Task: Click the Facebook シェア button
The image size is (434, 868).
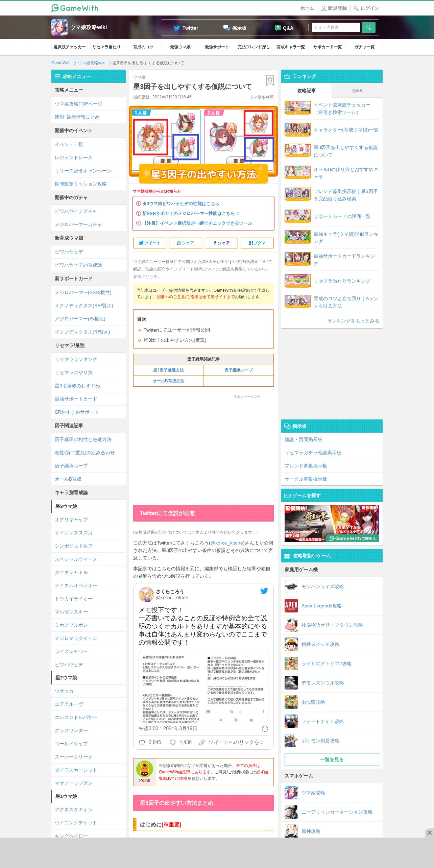Action: coord(221,243)
